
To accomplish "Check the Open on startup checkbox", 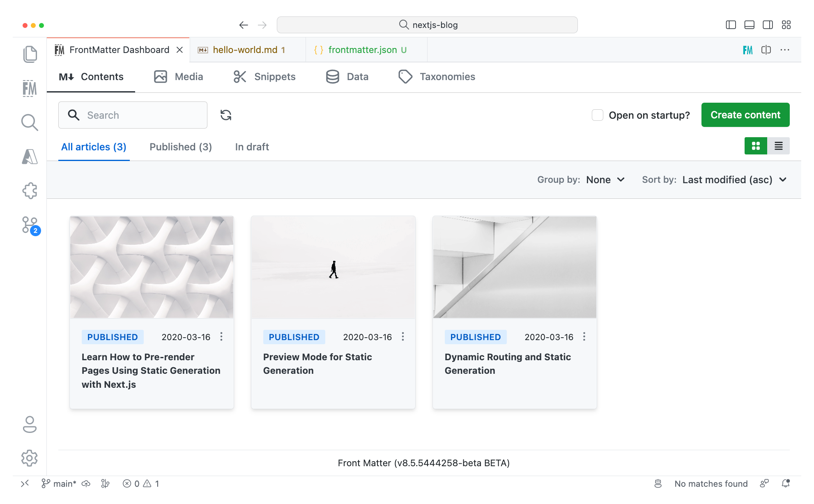I will pos(597,115).
